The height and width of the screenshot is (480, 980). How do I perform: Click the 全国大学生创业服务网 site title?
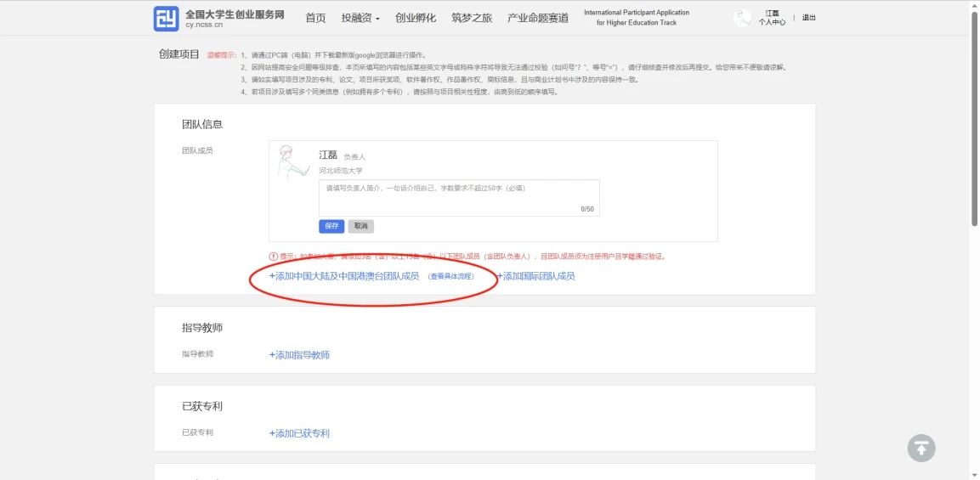[235, 14]
